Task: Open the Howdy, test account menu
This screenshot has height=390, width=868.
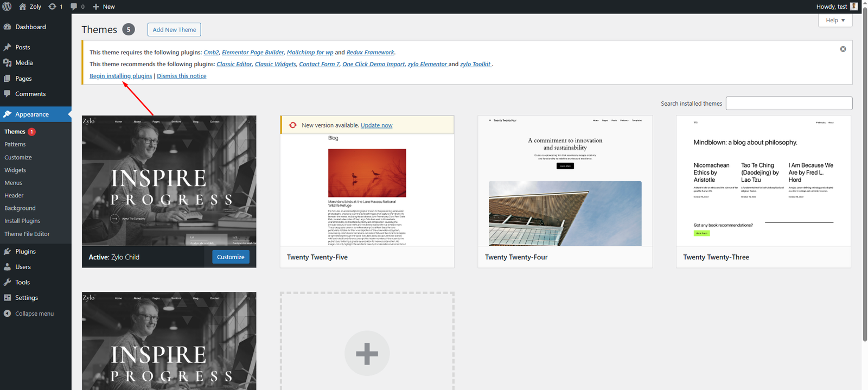Action: pos(831,7)
